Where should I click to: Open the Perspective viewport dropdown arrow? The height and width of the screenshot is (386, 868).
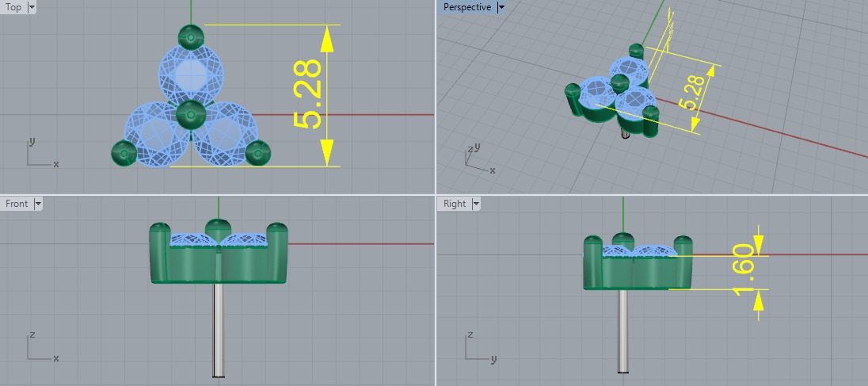coord(501,7)
